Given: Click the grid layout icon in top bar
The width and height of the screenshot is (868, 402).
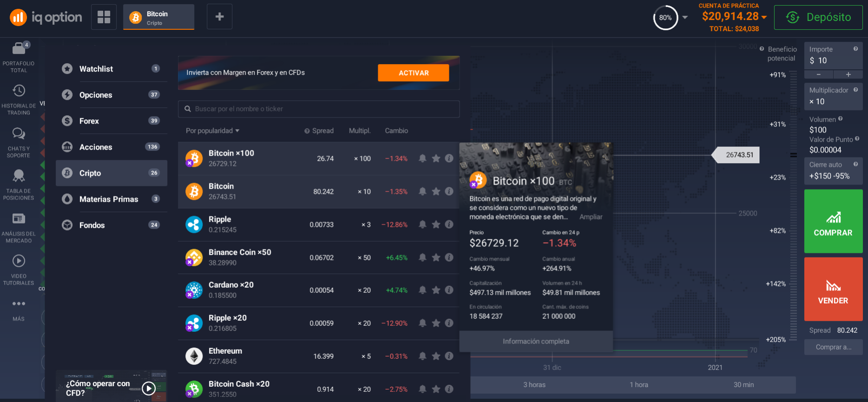Looking at the screenshot, I should [x=104, y=17].
